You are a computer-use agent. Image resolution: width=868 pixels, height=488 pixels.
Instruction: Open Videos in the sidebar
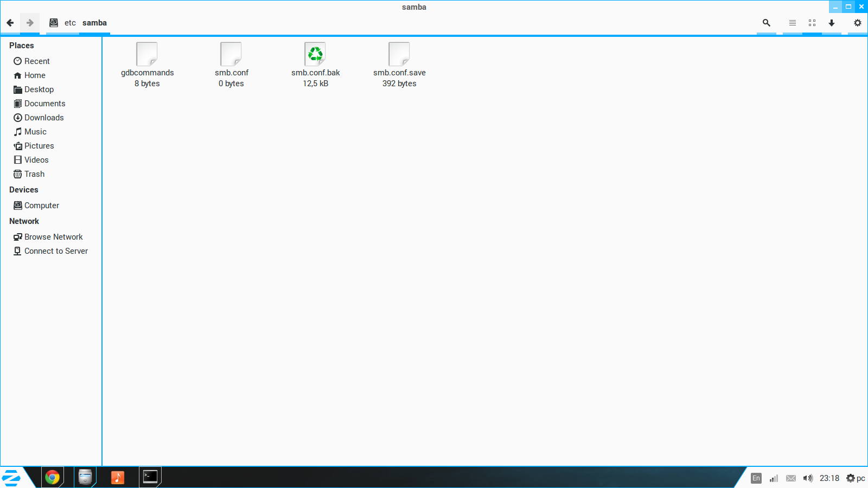(51, 160)
